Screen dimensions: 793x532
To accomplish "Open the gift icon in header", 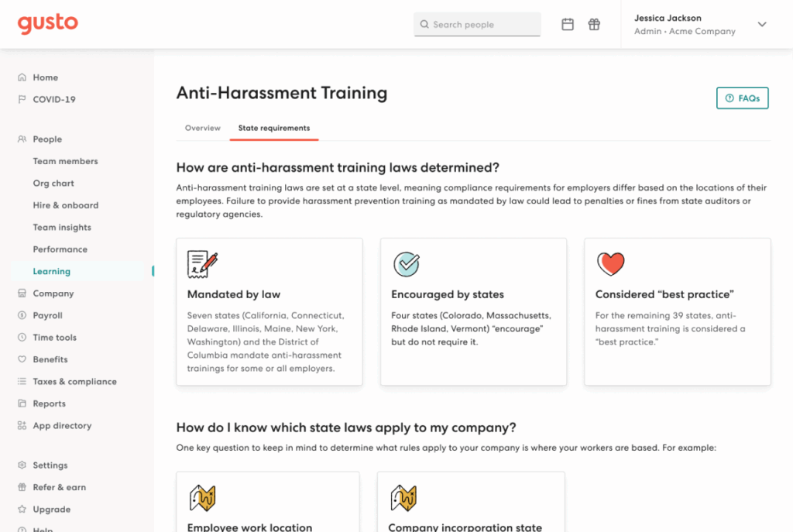I will coord(594,24).
